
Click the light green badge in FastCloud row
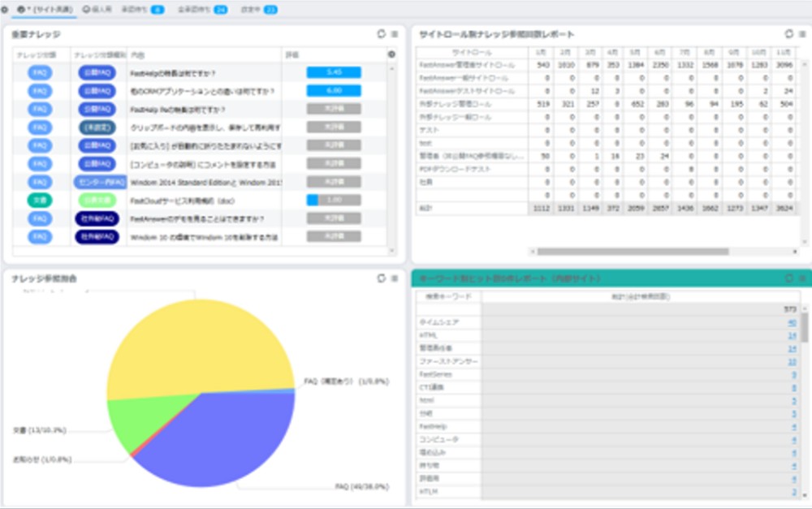(97, 200)
